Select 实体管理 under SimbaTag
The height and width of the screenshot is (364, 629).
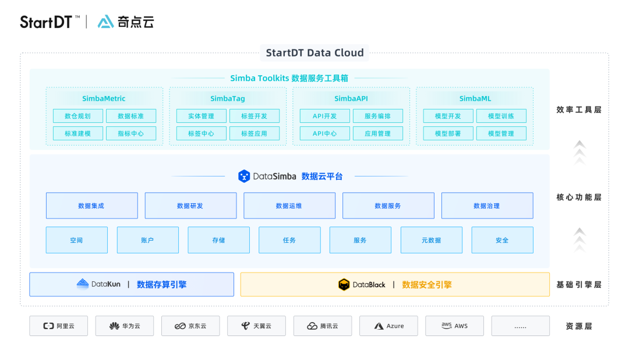click(x=202, y=116)
